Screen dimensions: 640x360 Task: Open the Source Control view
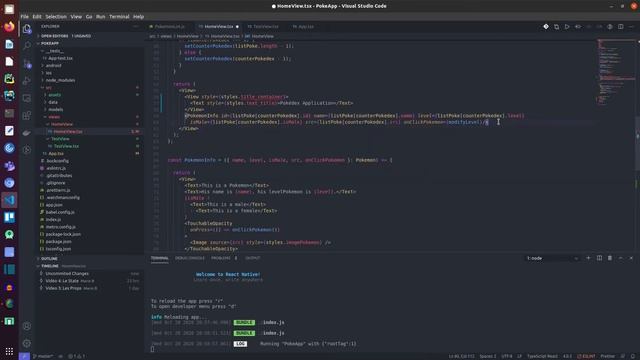pos(27,63)
